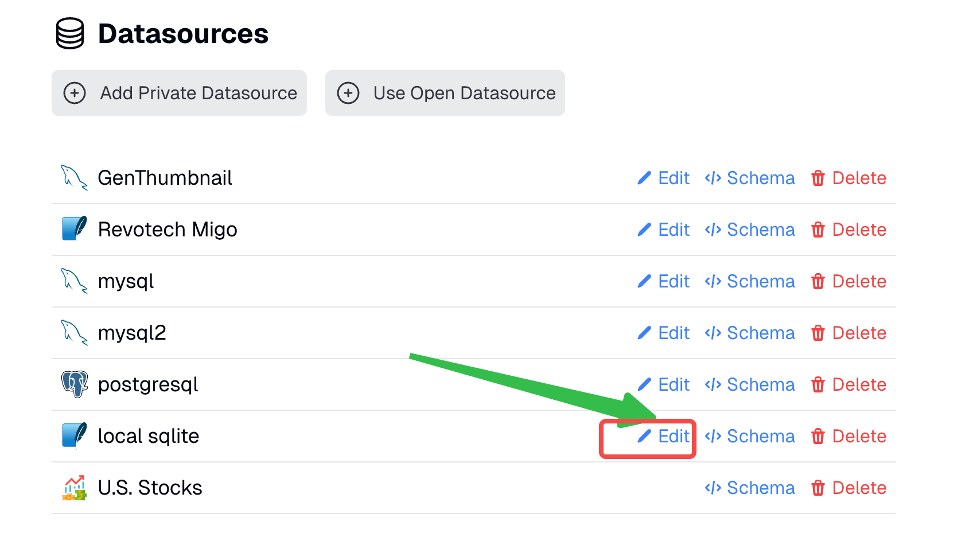Open Schema for U.S. Stocks
This screenshot has height=560, width=973.
750,488
